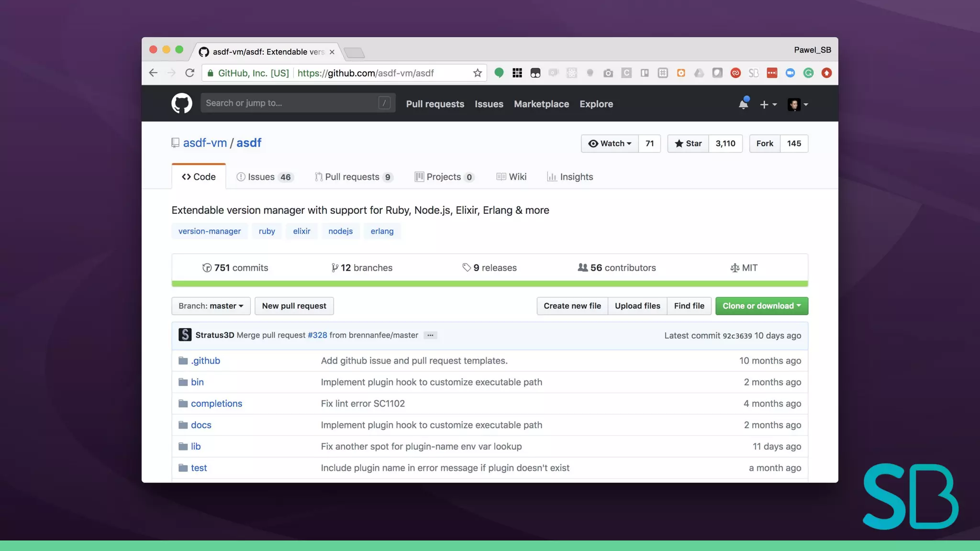980x551 pixels.
Task: Expand Clone or download menu
Action: tap(761, 306)
